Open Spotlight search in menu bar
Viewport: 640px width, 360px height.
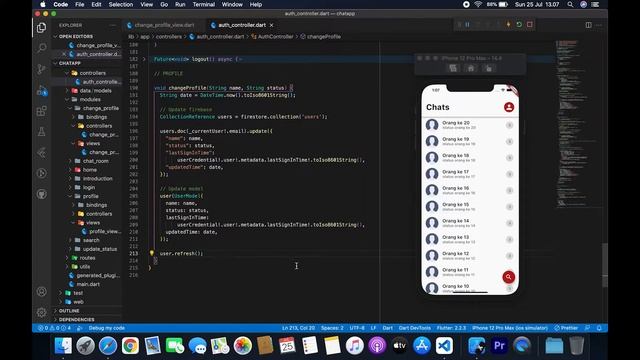(x=570, y=4)
